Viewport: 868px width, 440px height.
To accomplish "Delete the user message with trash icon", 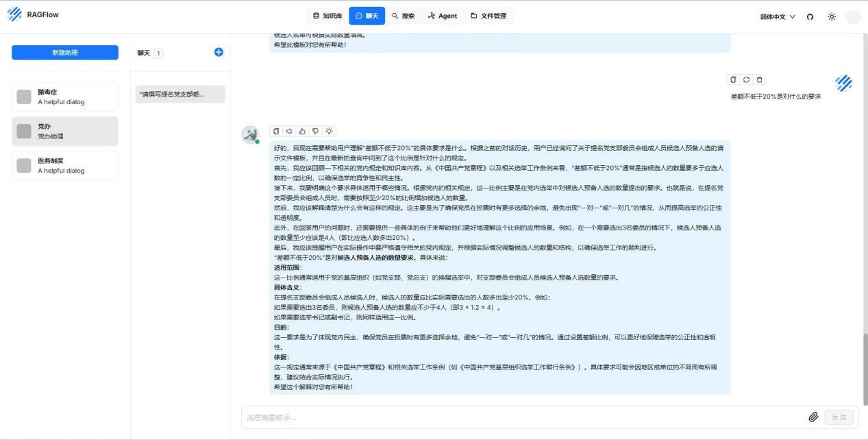I will (760, 80).
